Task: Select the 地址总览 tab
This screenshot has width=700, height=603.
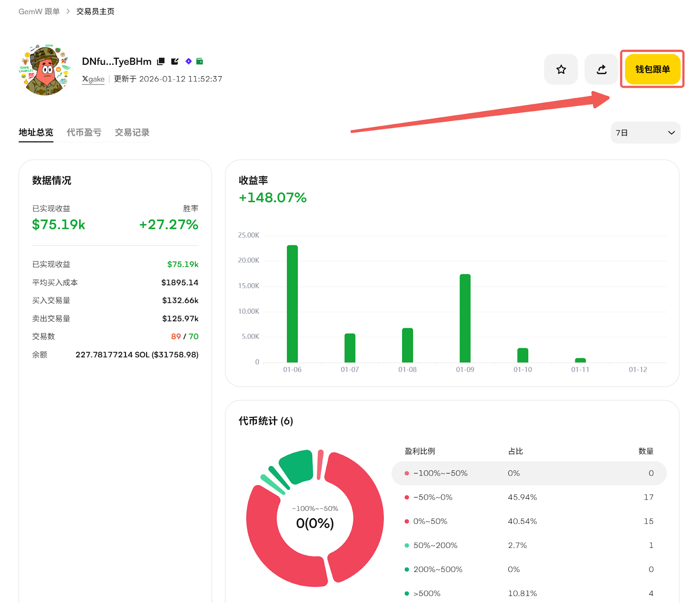Action: [36, 133]
